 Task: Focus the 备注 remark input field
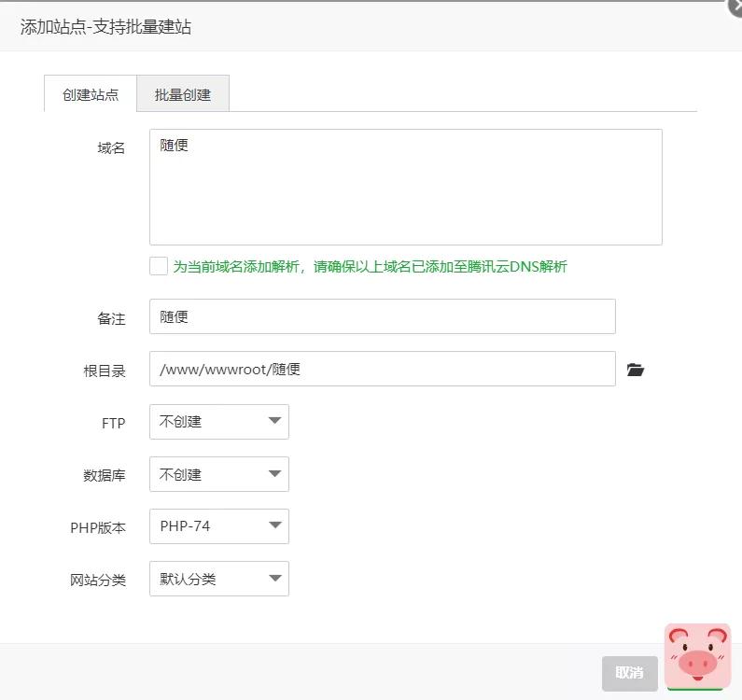tap(383, 316)
